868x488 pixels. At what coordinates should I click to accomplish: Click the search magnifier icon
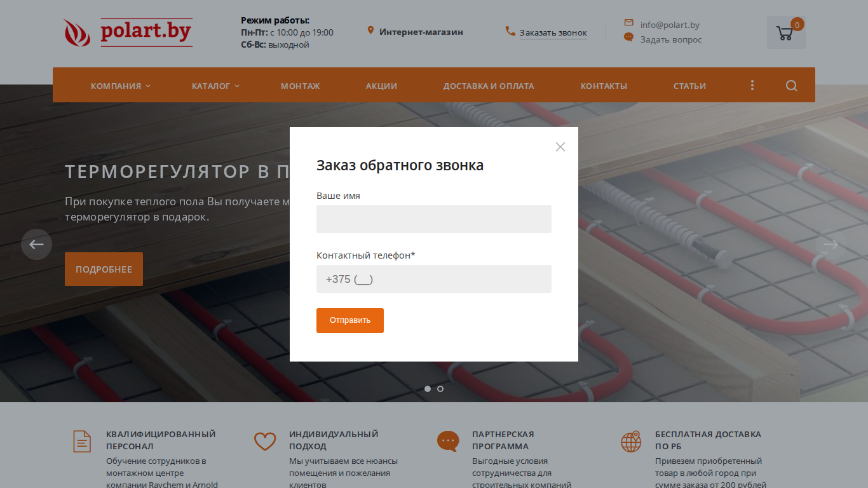[x=791, y=86]
